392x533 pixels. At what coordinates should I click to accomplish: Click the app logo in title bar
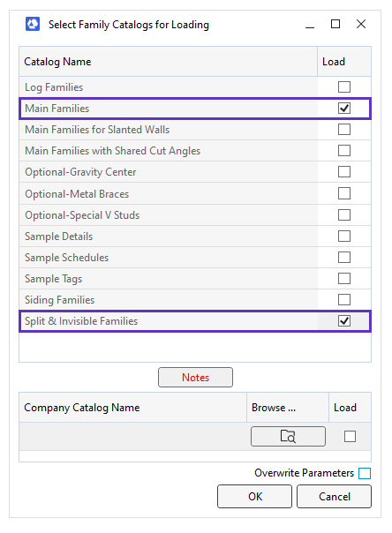click(x=33, y=24)
